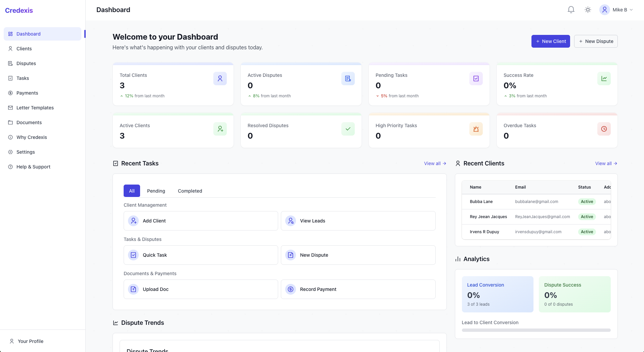Click Overdue Tasks clock icon

pyautogui.click(x=604, y=129)
